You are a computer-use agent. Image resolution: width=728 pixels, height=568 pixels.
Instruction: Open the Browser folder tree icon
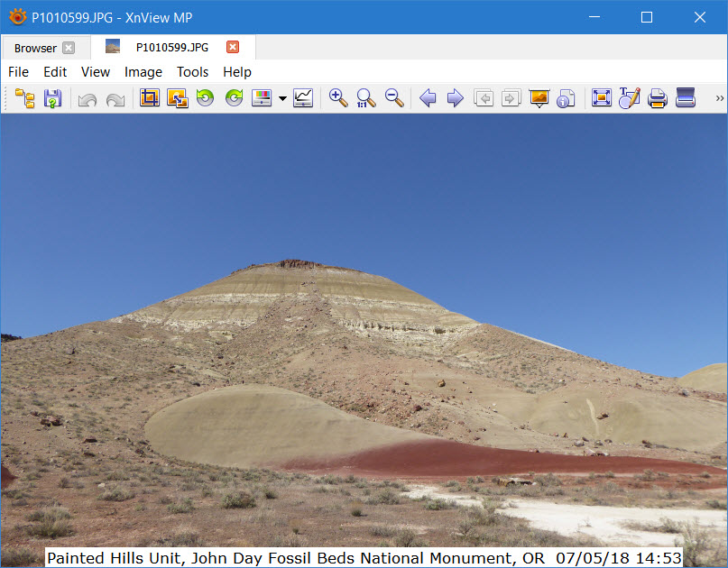[x=25, y=98]
